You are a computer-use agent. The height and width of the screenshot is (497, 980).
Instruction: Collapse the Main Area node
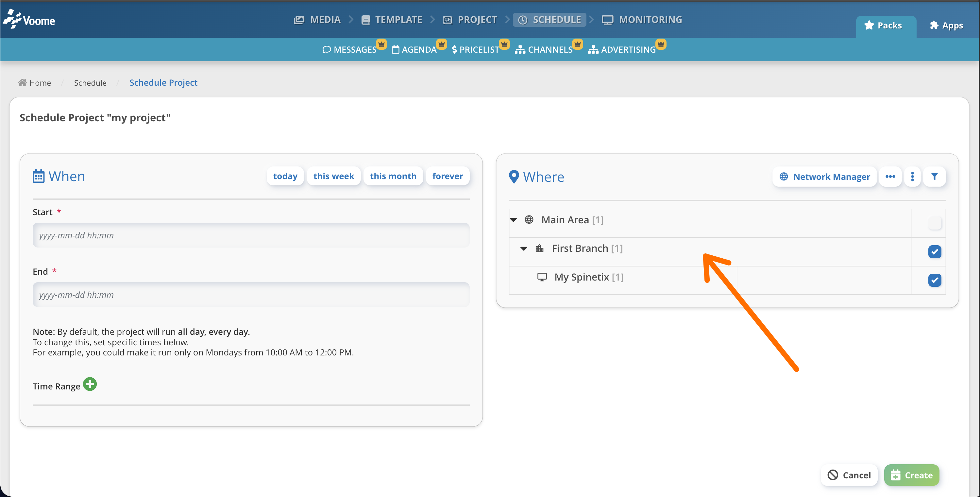tap(513, 220)
